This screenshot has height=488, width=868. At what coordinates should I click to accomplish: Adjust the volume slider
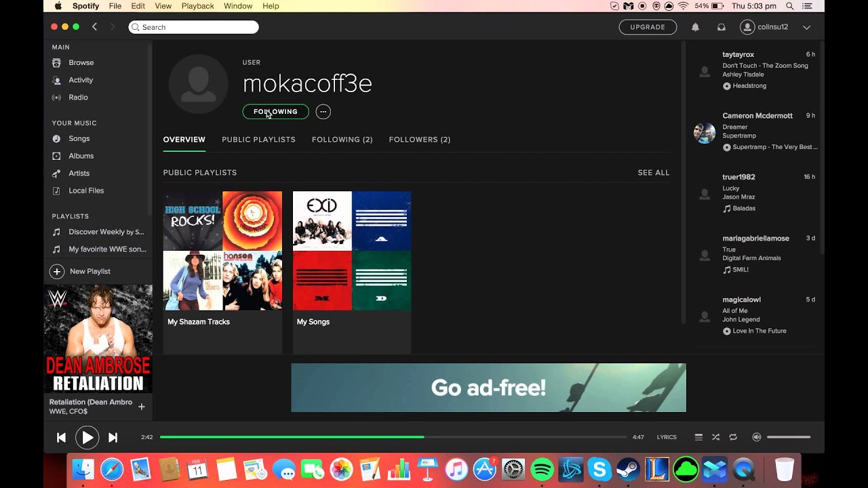789,437
